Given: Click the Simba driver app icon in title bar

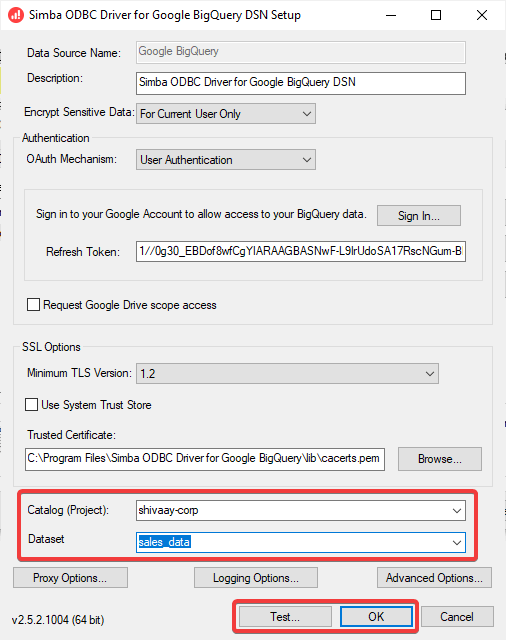Looking at the screenshot, I should [16, 15].
